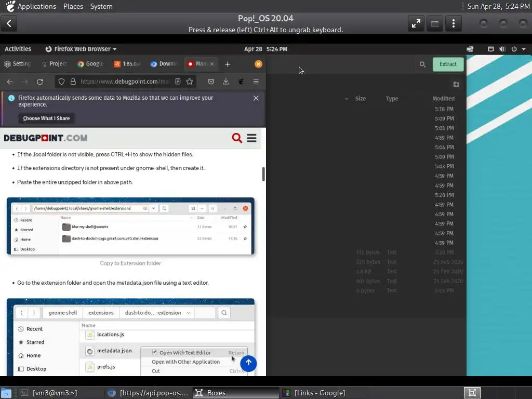The width and height of the screenshot is (532, 399).
Task: Open Firefox downloads panel
Action: [225, 82]
